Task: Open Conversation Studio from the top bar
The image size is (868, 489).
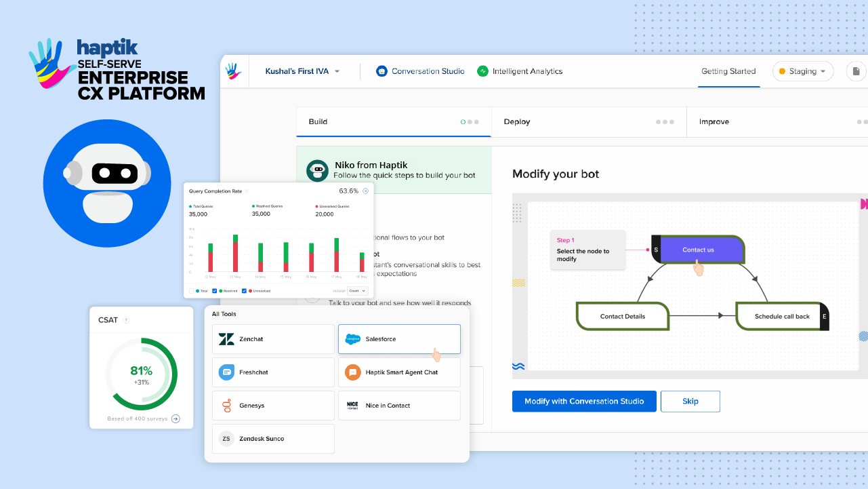Action: coord(421,71)
